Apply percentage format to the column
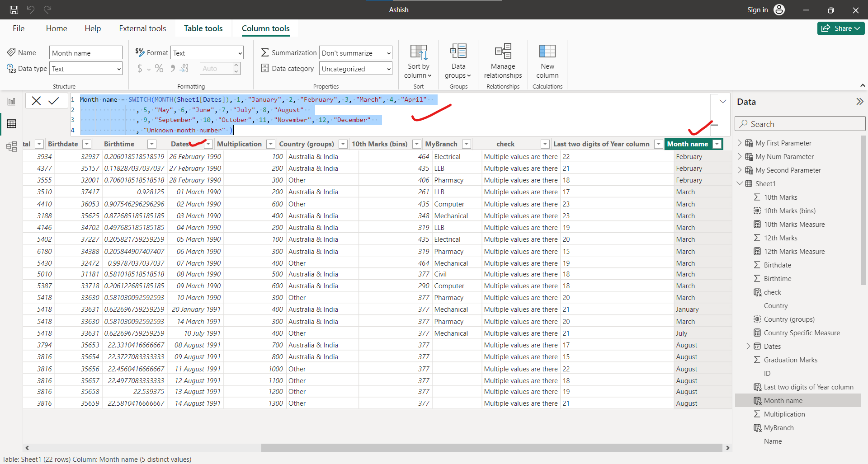The height and width of the screenshot is (464, 868). 159,68
